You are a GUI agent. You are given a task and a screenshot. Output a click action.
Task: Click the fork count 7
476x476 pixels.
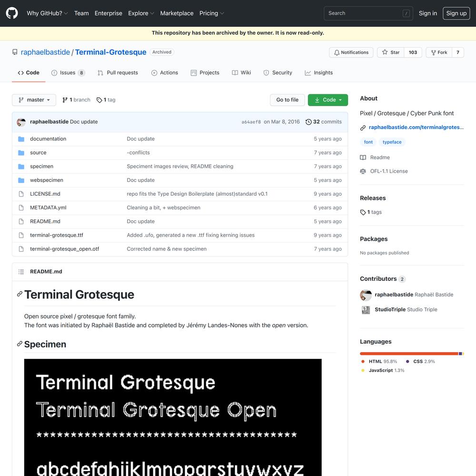click(x=458, y=52)
